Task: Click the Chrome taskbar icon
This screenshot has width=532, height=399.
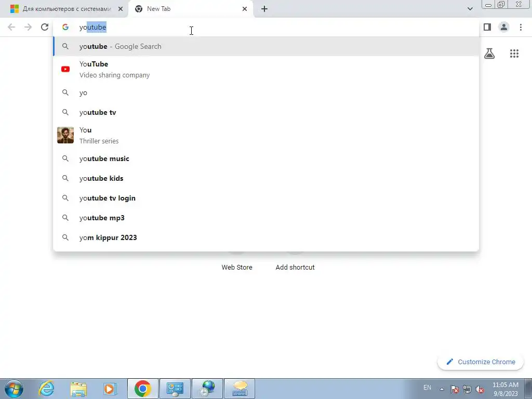Action: point(143,389)
